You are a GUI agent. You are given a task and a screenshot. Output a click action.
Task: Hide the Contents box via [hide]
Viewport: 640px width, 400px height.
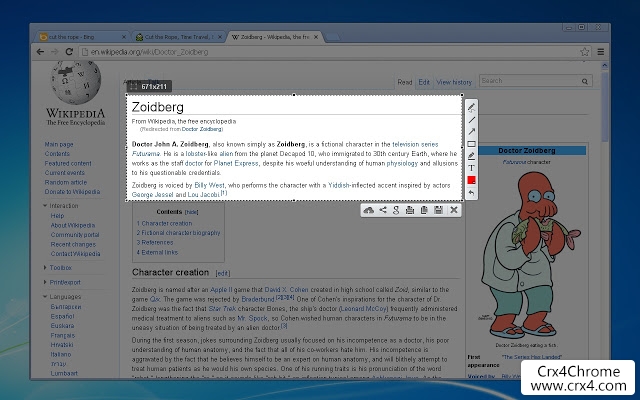191,212
